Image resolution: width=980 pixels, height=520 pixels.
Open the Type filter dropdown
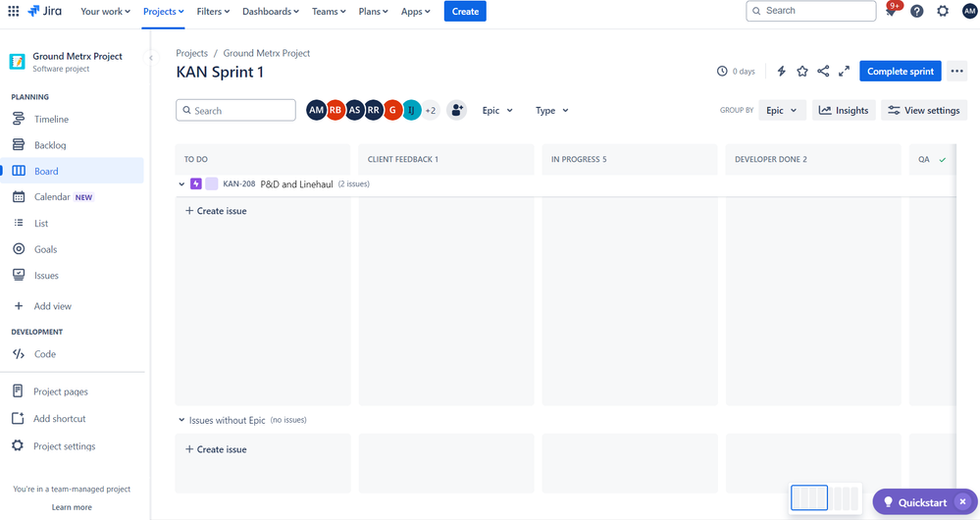pyautogui.click(x=552, y=110)
